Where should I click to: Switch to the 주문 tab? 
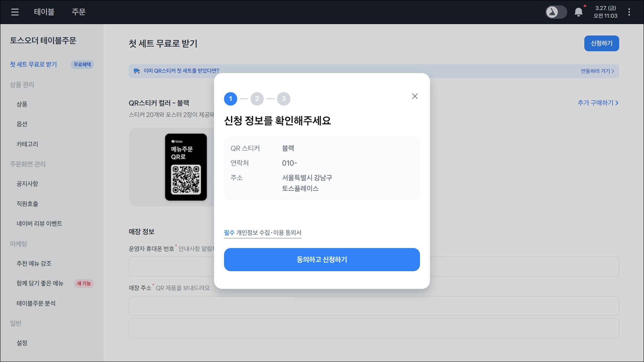pyautogui.click(x=79, y=12)
